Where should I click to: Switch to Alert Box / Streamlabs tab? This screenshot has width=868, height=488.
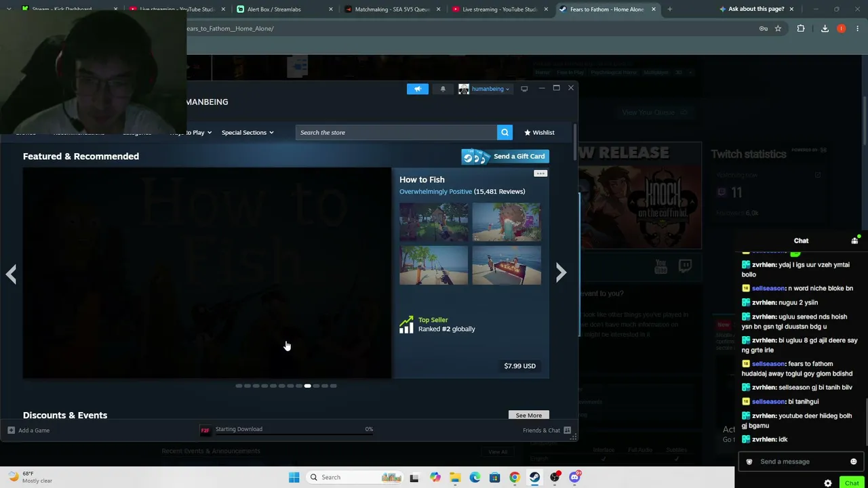click(283, 9)
